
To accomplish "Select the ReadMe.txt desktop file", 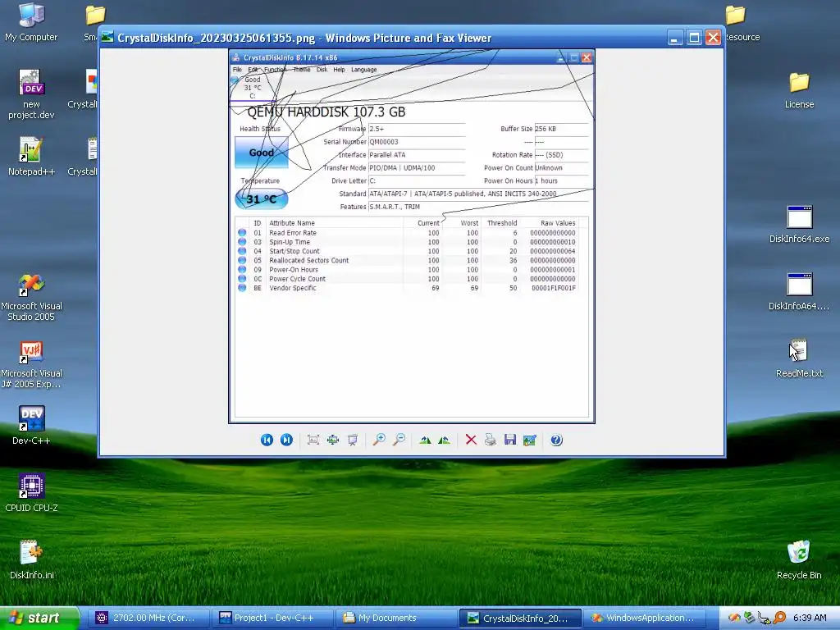I will tap(799, 358).
